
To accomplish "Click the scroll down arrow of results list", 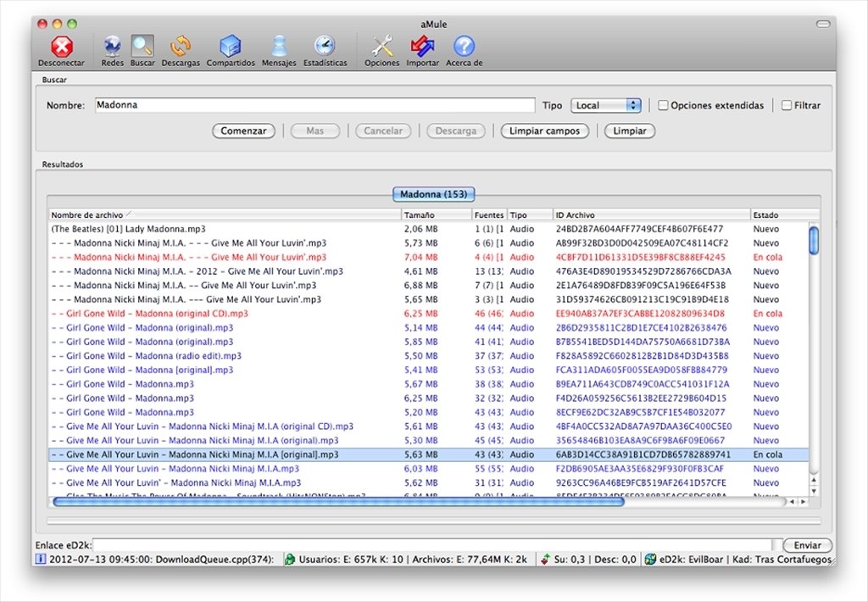I will pos(814,491).
